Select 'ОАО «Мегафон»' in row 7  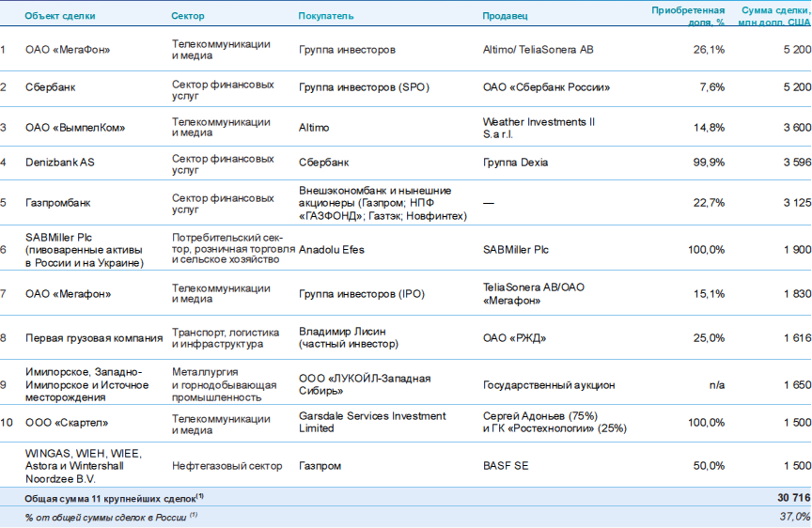(x=69, y=294)
